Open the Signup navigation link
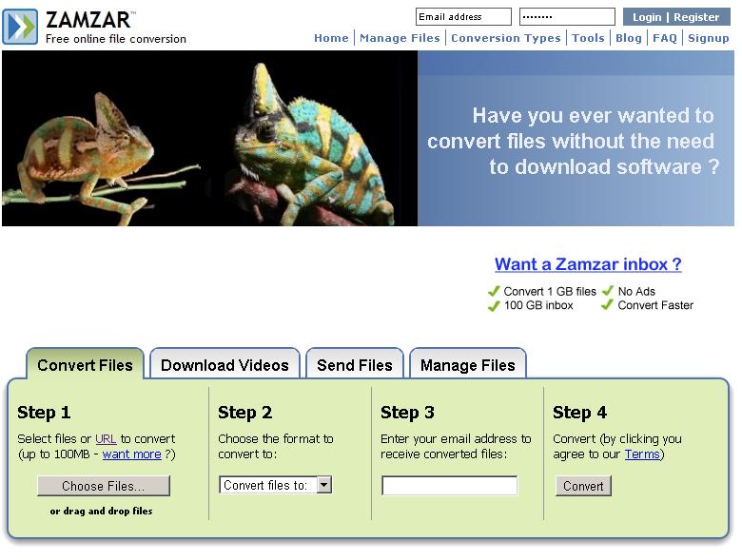742x560 pixels. [x=709, y=38]
